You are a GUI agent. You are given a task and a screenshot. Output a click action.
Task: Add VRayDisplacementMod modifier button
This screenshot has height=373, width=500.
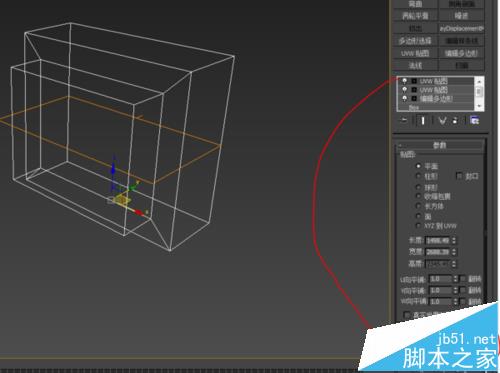click(x=461, y=28)
